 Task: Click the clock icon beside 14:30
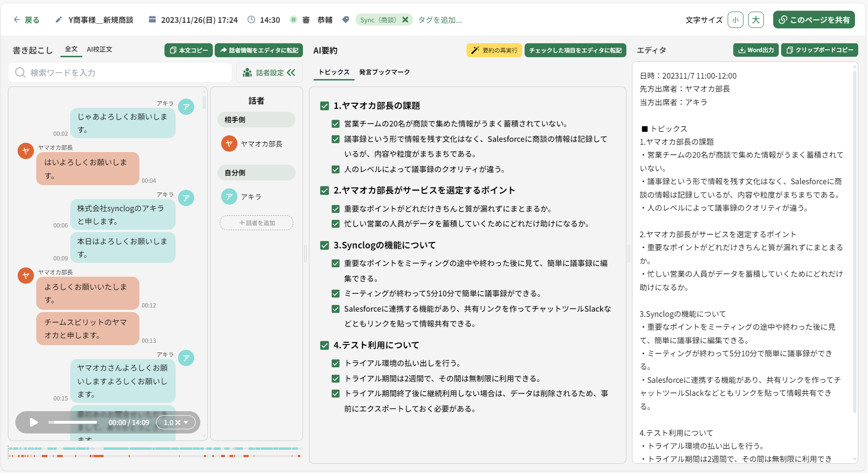[251, 20]
